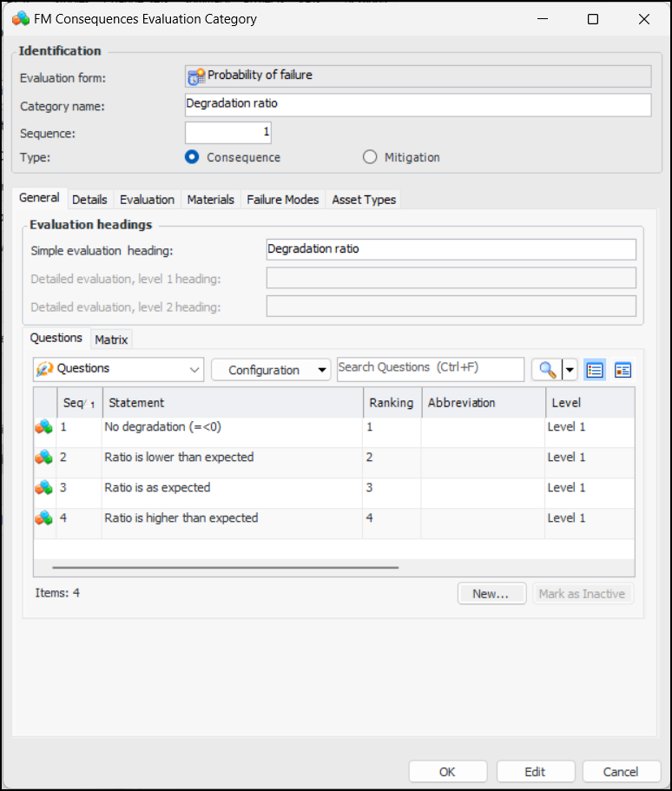Open the General tab

[39, 198]
